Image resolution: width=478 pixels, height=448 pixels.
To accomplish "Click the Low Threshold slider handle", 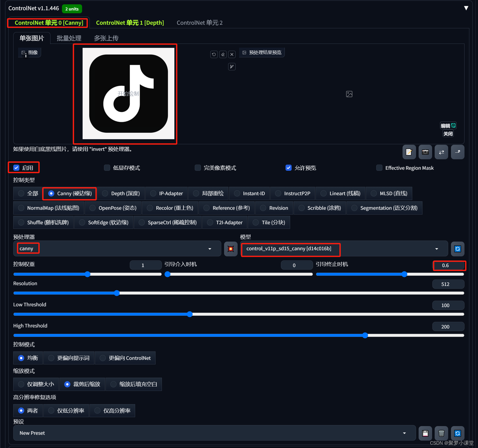I will 190,314.
